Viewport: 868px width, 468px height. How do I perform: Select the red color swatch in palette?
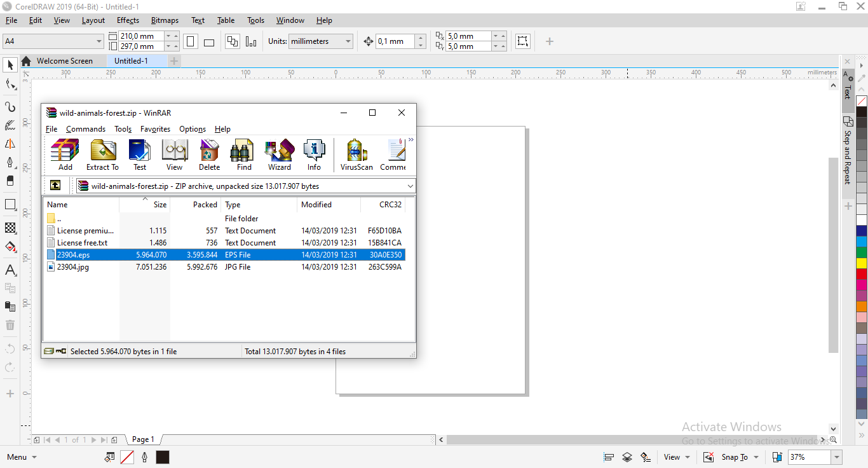pos(862,273)
